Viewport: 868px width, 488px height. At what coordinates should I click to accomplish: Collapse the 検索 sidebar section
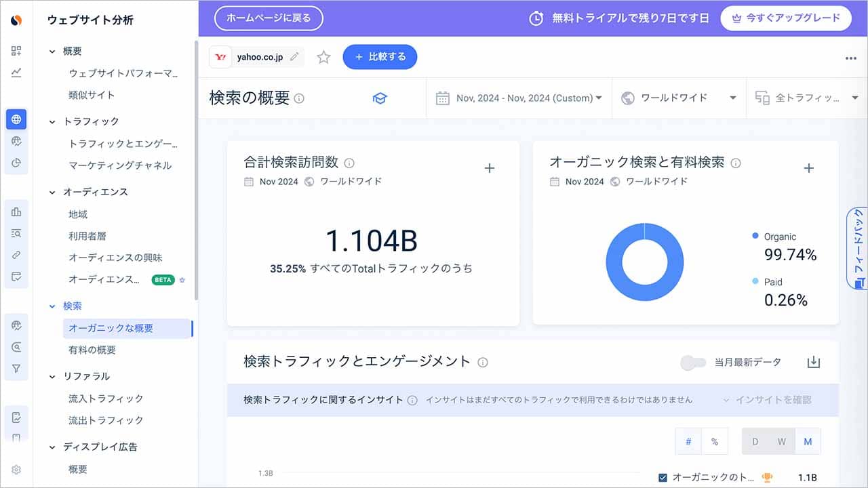pyautogui.click(x=52, y=306)
